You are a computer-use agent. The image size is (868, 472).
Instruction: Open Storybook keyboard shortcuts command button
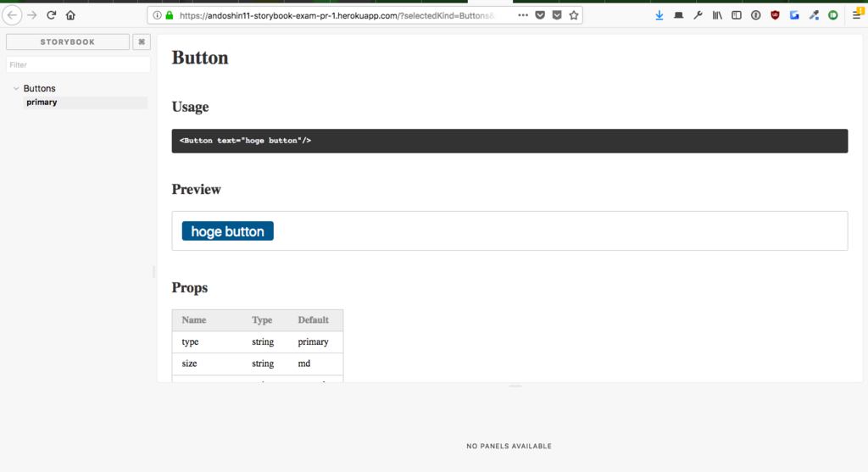point(142,42)
